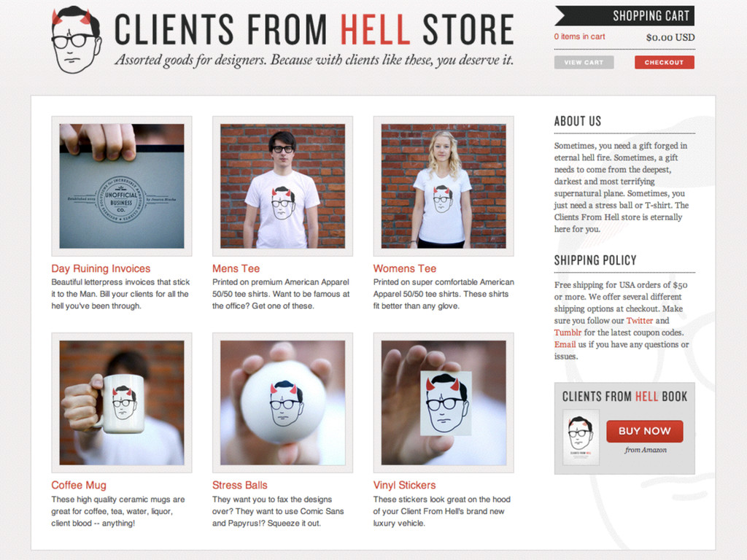Open the Day Ruining Invoices title link
Image resolution: width=747 pixels, height=560 pixels.
pyautogui.click(x=101, y=268)
